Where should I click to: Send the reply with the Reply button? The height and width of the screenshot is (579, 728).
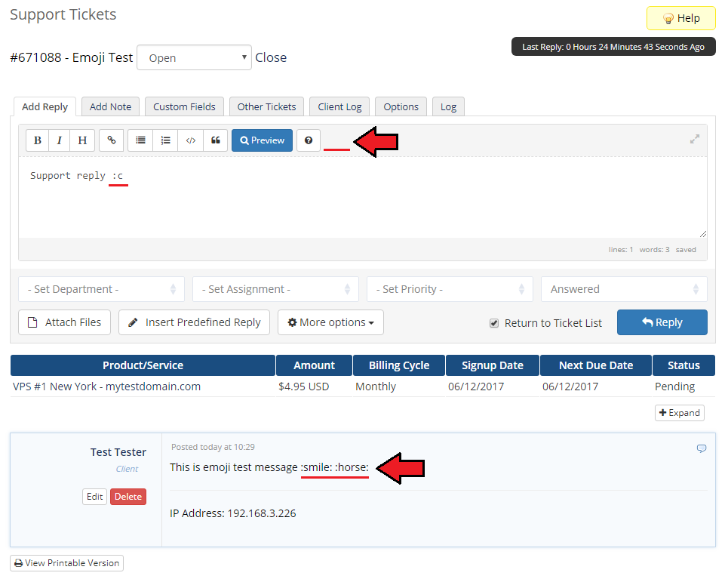click(x=662, y=322)
